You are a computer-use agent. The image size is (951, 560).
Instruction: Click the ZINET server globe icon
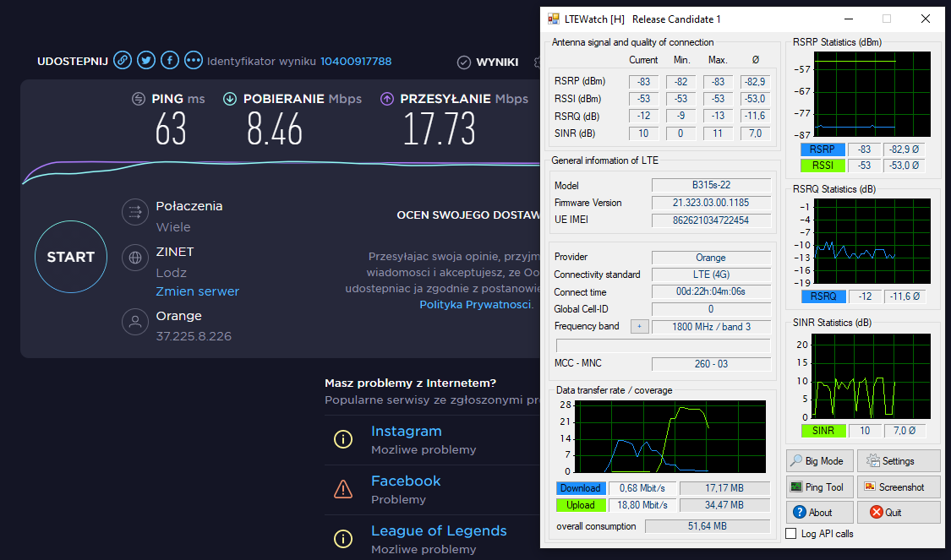click(x=135, y=258)
